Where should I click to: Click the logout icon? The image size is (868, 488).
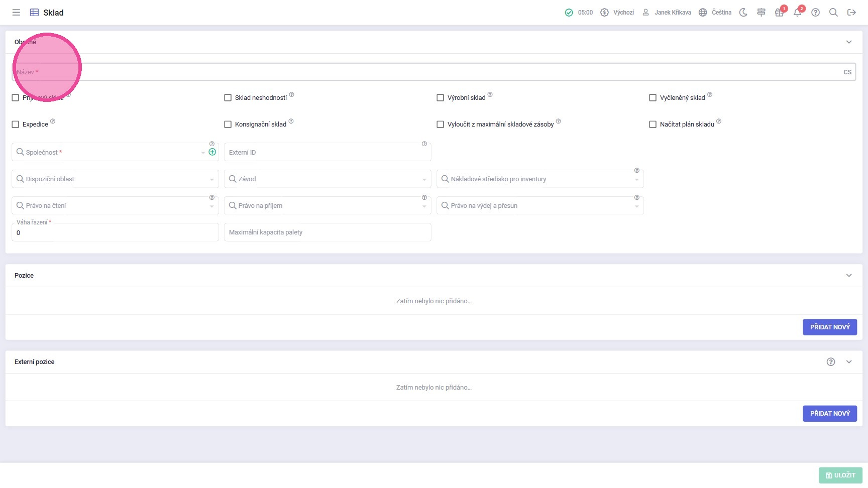(851, 13)
